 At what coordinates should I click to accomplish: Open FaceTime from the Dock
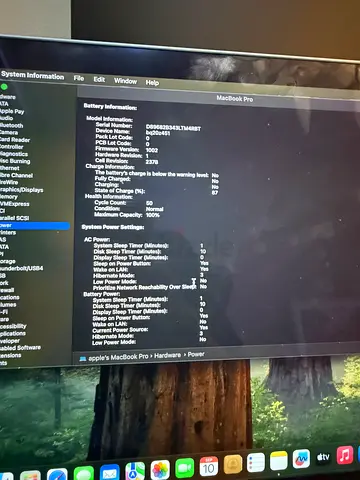(x=185, y=468)
